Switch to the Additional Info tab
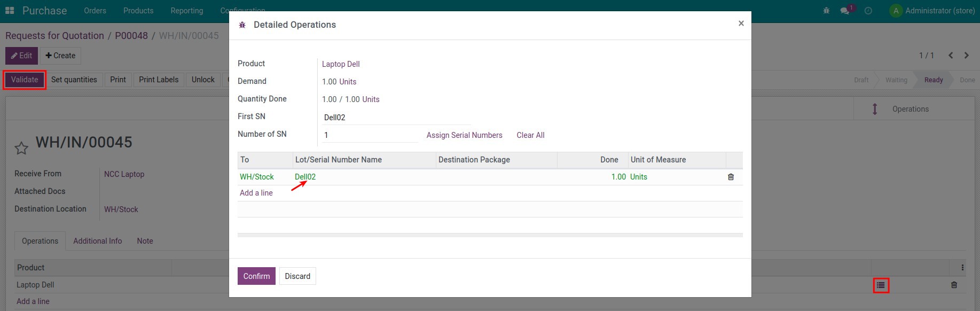The image size is (980, 311). 97,241
